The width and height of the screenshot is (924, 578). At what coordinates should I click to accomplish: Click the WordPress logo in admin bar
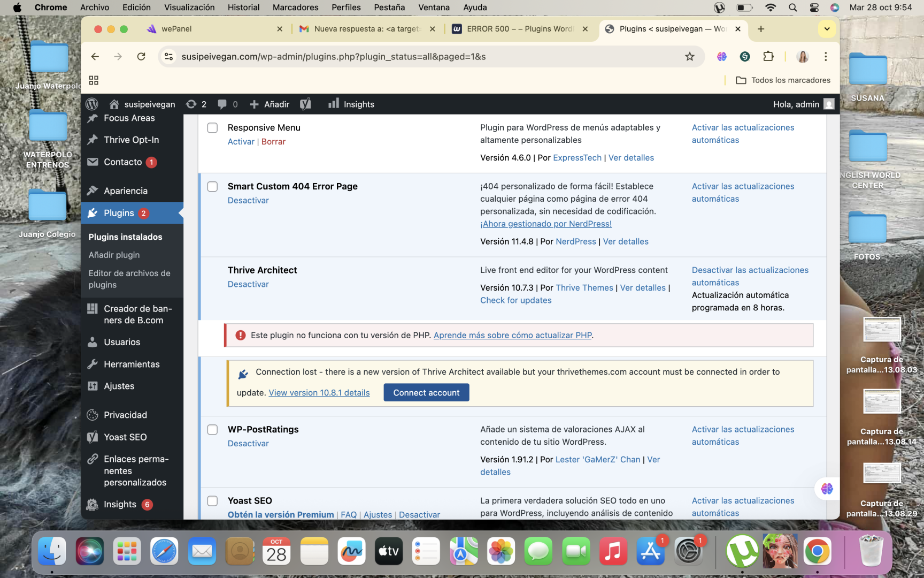pos(92,104)
